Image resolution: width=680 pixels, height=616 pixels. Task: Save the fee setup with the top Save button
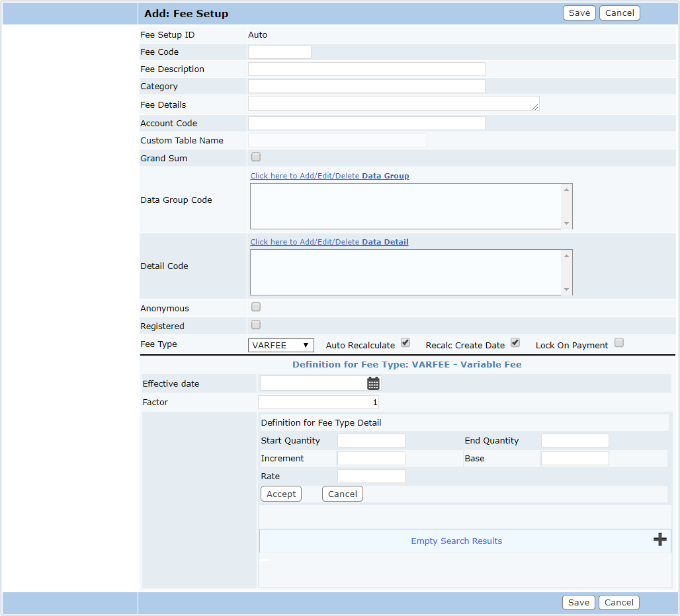pyautogui.click(x=579, y=13)
